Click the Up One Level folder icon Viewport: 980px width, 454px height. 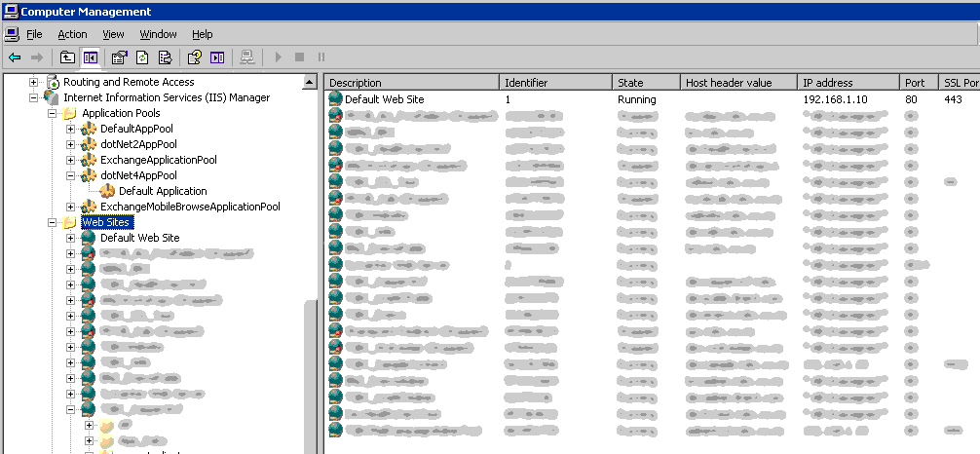pos(67,58)
